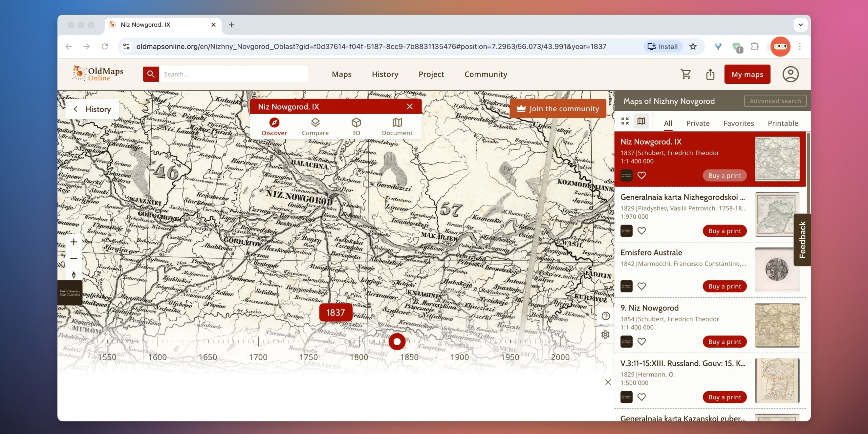Image resolution: width=868 pixels, height=434 pixels.
Task: Open the Compare view in the map popup
Action: coord(315,126)
